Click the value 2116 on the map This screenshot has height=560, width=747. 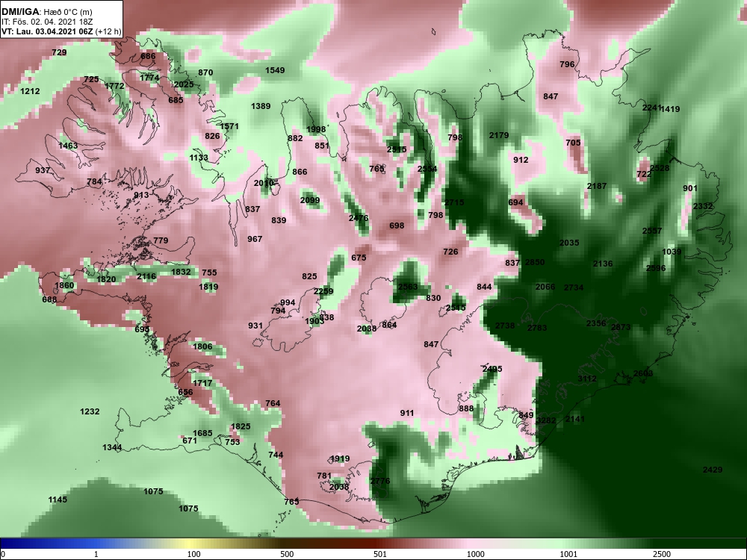146,276
